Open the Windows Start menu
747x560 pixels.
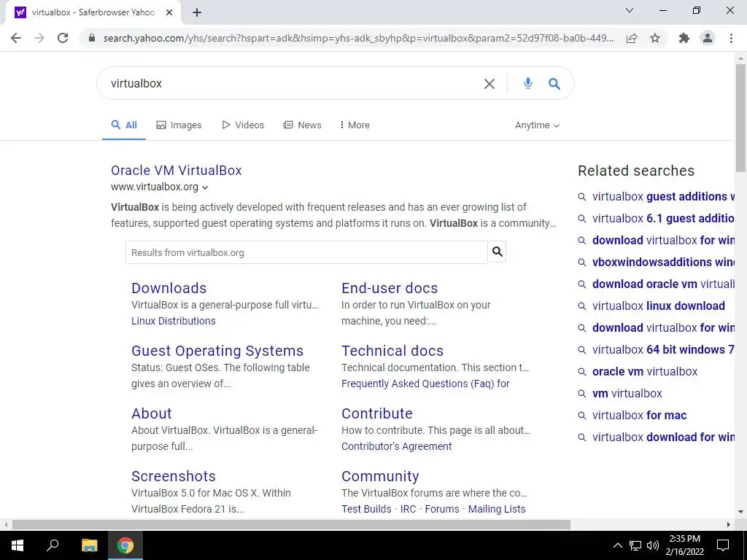click(18, 545)
